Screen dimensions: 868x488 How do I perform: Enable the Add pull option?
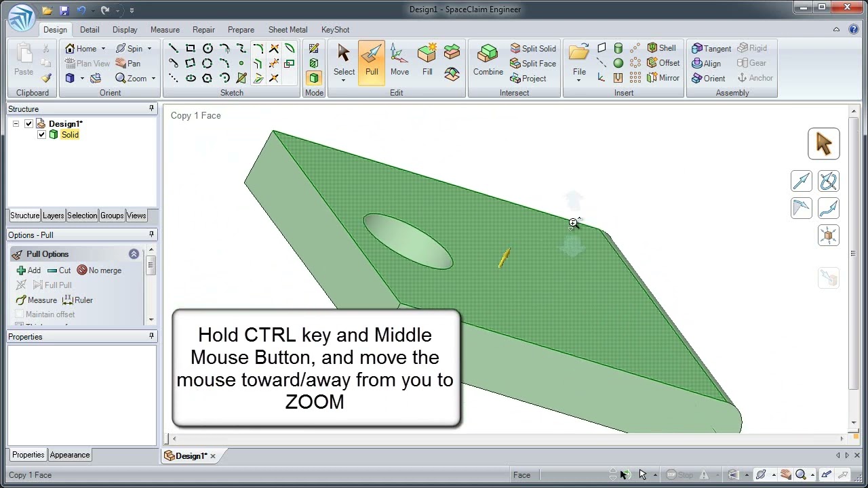tap(28, 270)
